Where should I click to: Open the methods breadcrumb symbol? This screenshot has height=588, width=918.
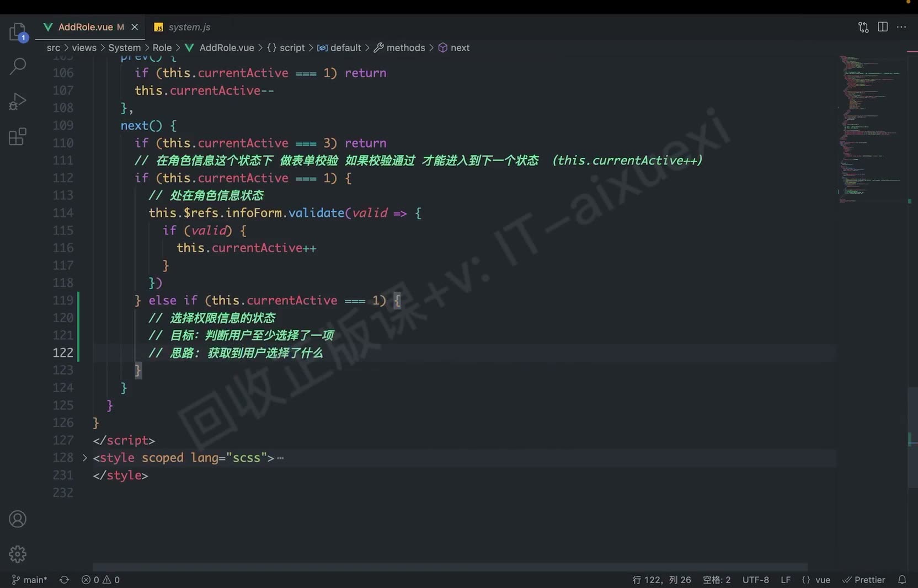pos(399,48)
